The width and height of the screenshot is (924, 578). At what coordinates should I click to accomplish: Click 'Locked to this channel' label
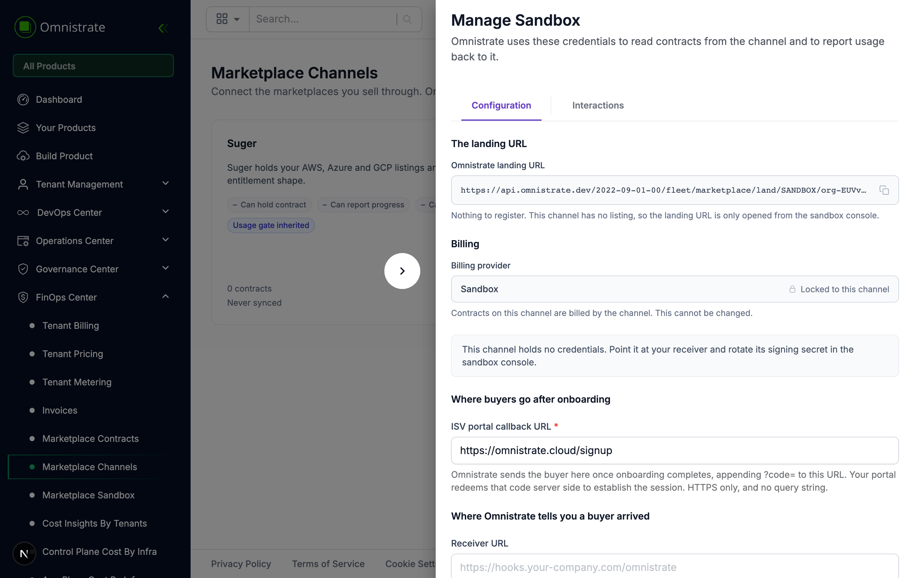click(x=844, y=289)
